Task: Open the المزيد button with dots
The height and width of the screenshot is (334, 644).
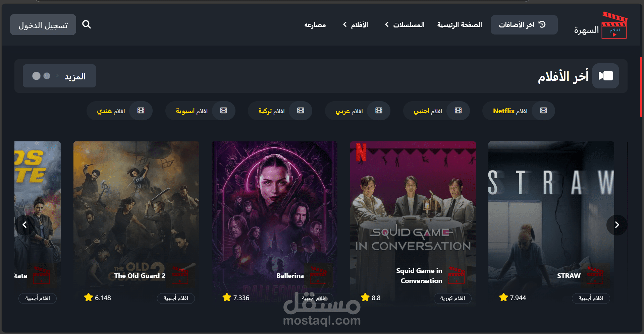Action: pyautogui.click(x=59, y=76)
